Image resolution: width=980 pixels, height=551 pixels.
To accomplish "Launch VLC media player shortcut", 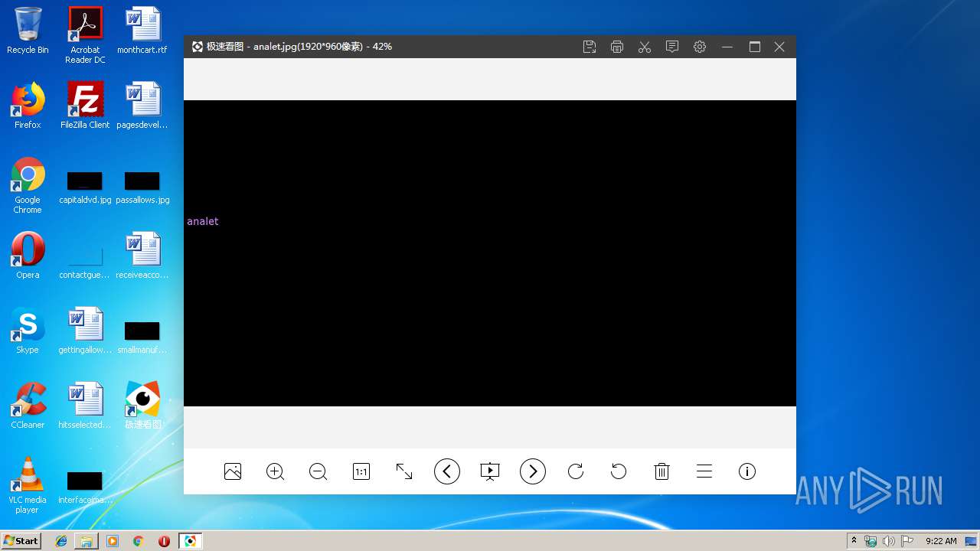I will 28,485.
